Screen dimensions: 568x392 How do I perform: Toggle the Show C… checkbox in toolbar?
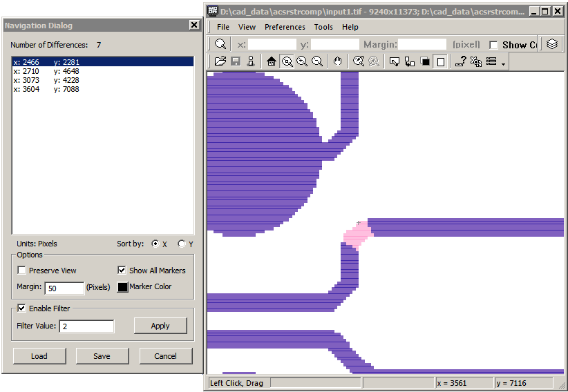[x=493, y=45]
